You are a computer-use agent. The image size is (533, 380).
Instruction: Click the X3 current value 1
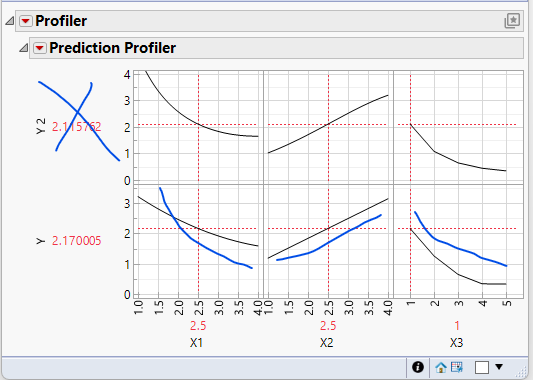point(457,326)
